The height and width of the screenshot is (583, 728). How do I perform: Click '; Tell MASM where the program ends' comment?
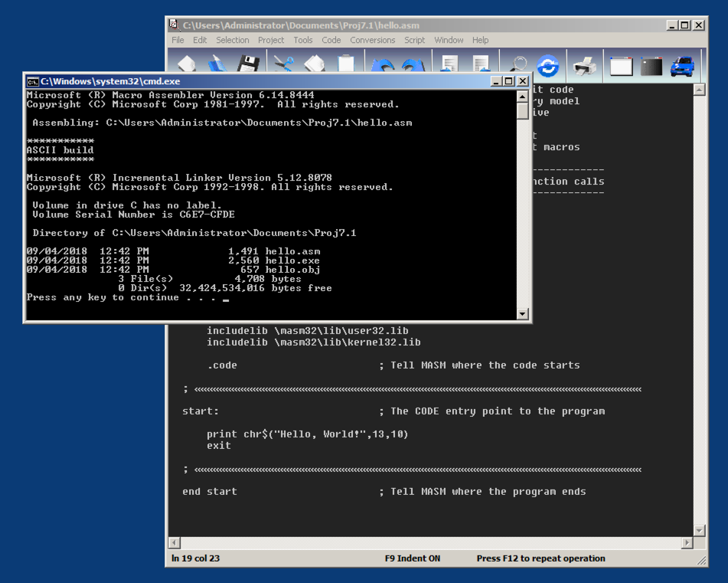click(482, 492)
